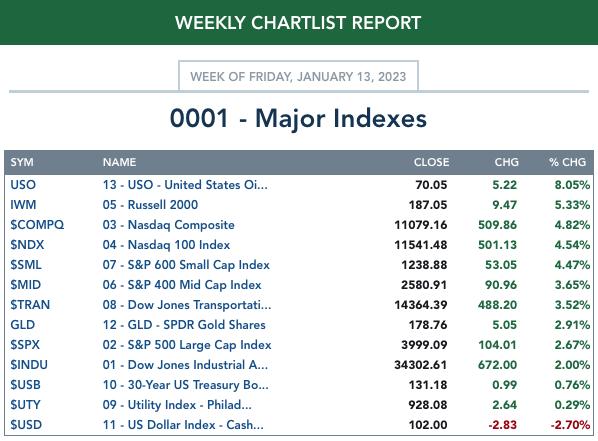The height and width of the screenshot is (441, 598).
Task: Open the GLD symbol link
Action: (23, 325)
